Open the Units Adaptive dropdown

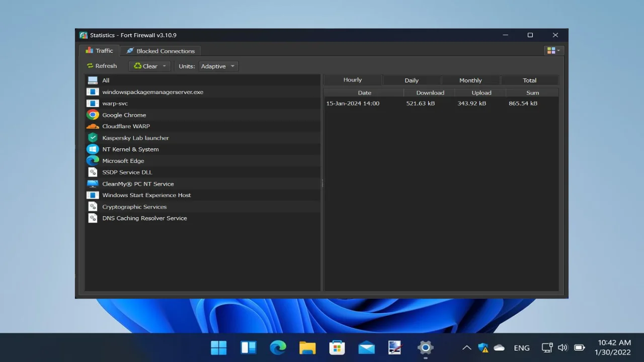219,66
